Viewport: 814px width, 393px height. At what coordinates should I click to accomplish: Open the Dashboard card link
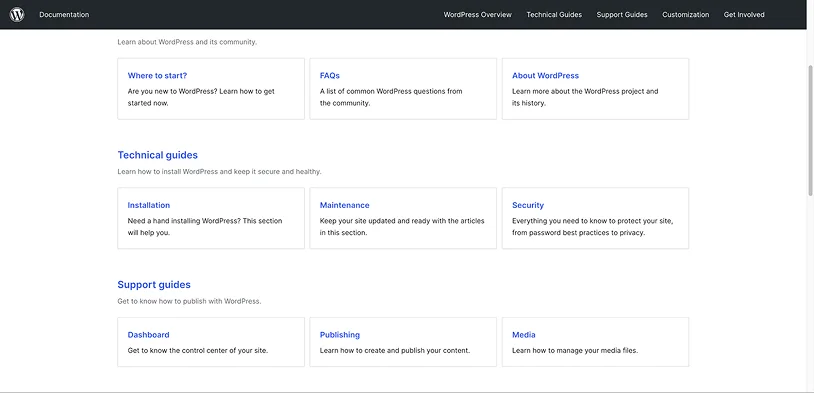[x=148, y=335]
